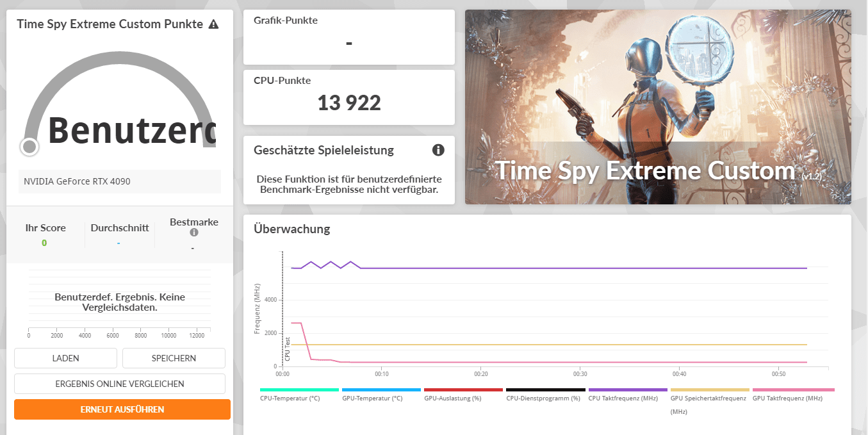Click the Durchschnitt label
This screenshot has width=868, height=435.
click(120, 227)
